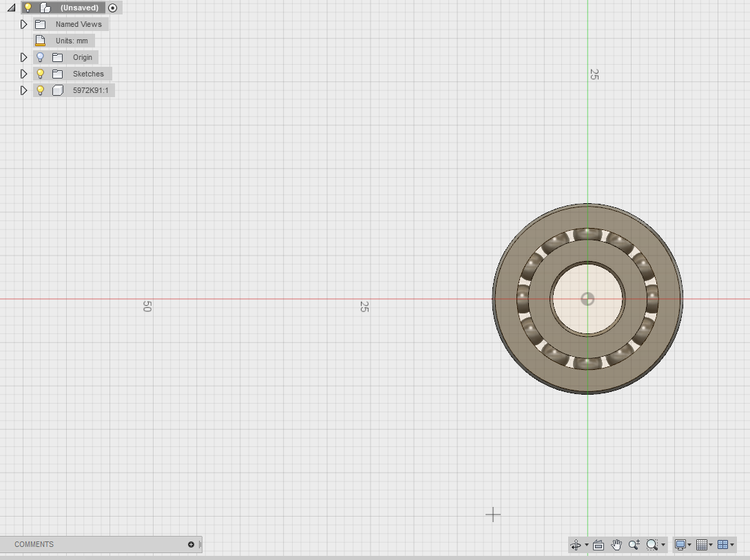
Task: Select the Pan hand tool
Action: pyautogui.click(x=616, y=545)
